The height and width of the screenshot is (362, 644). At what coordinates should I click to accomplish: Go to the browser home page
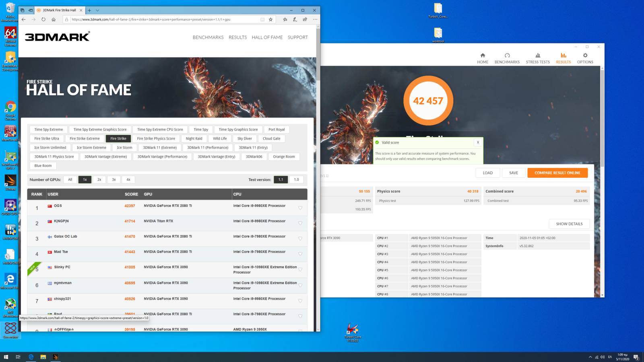[x=54, y=19]
